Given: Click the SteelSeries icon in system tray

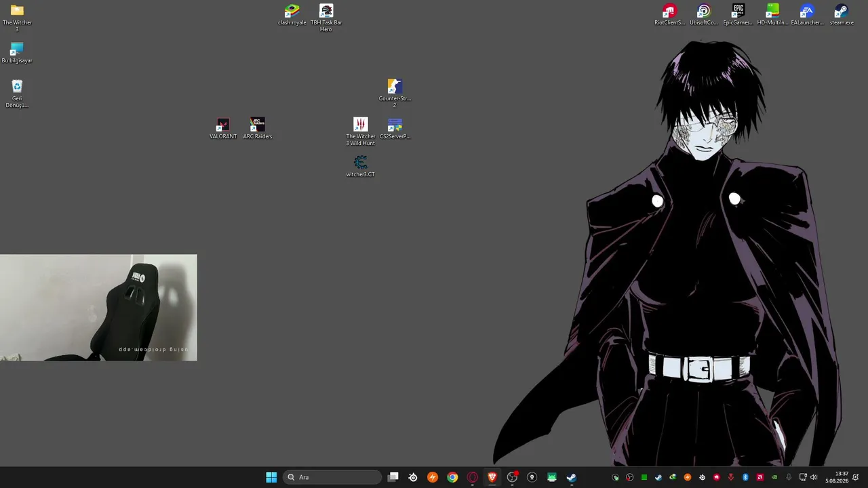Looking at the screenshot, I should 702,477.
